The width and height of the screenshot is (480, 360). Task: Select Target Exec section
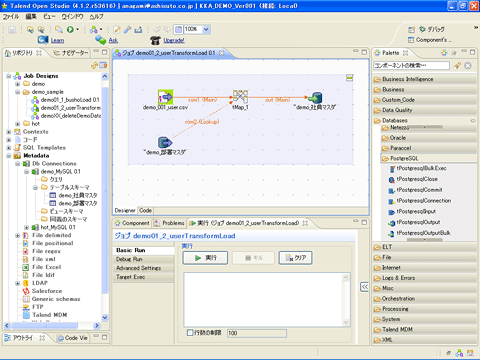[143, 277]
